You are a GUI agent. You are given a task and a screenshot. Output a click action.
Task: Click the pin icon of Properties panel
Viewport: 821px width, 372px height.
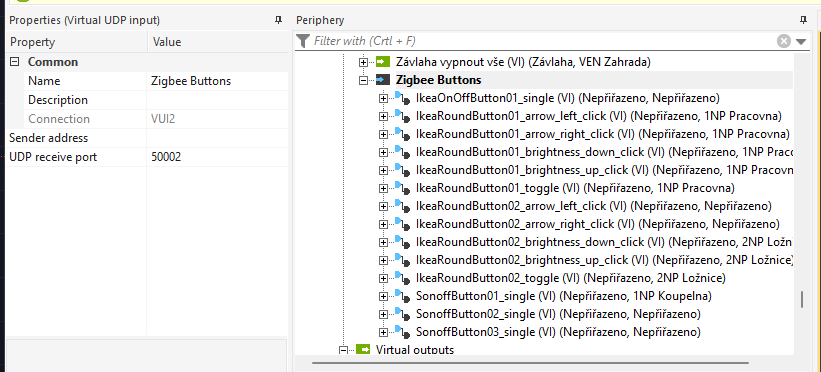[278, 20]
